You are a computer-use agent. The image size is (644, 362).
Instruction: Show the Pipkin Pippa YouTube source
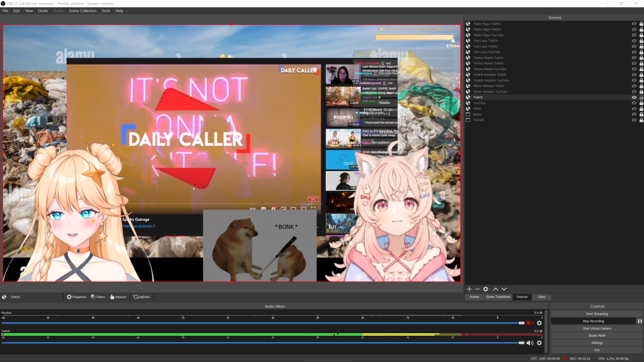(x=634, y=35)
